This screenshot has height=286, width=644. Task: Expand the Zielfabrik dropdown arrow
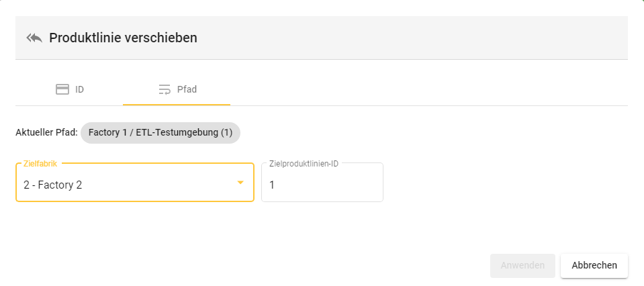[240, 183]
